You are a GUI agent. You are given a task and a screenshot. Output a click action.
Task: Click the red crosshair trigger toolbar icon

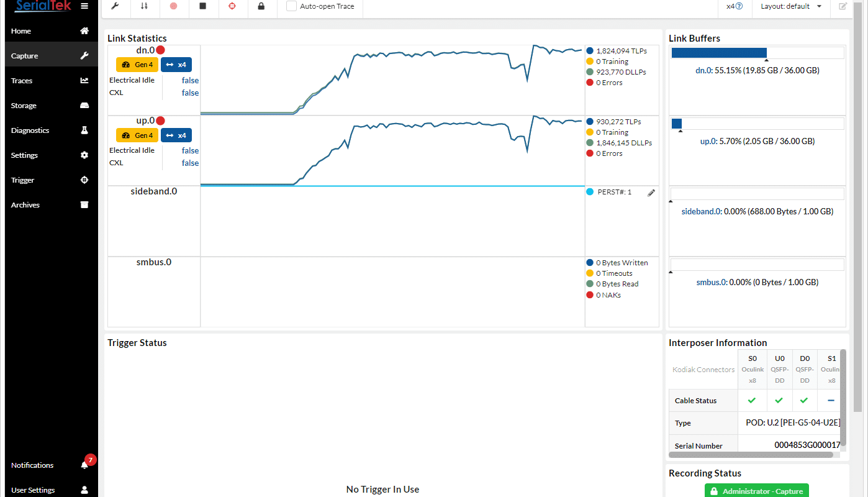tap(232, 6)
